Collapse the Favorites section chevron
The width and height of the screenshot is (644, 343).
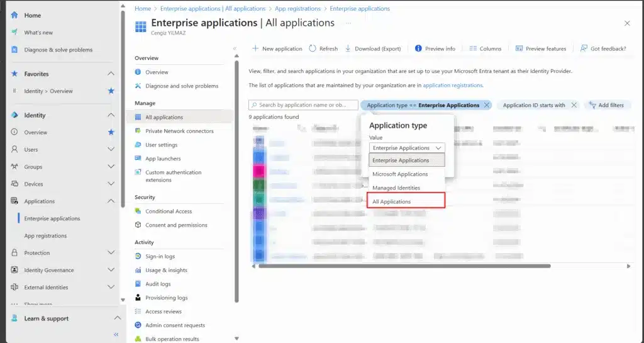point(111,74)
